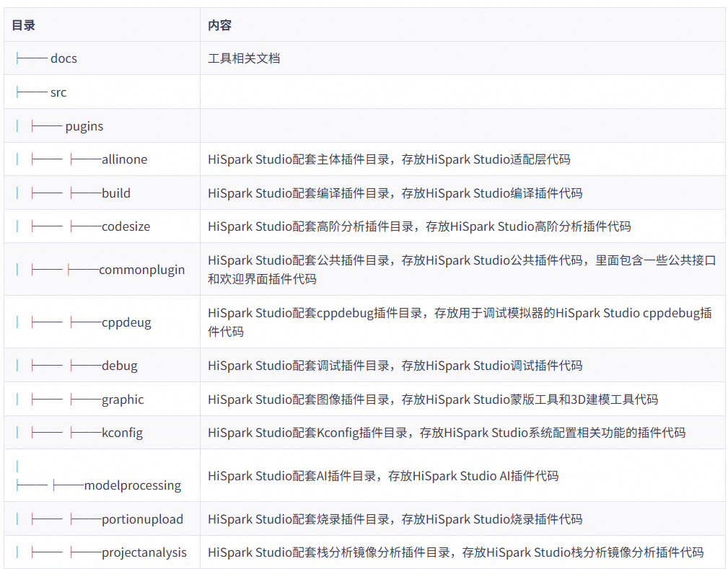The width and height of the screenshot is (728, 569).
Task: Select the "kconfig" directory name
Action: [122, 433]
